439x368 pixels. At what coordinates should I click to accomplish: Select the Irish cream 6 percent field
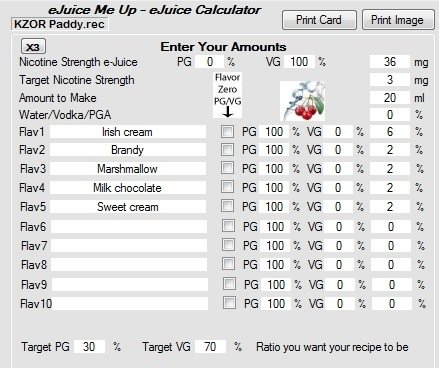tap(390, 132)
